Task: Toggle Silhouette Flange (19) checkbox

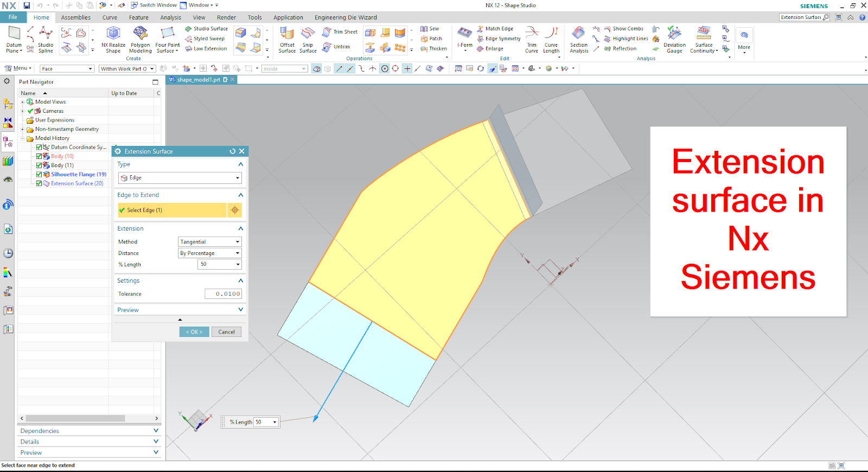Action: [39, 175]
